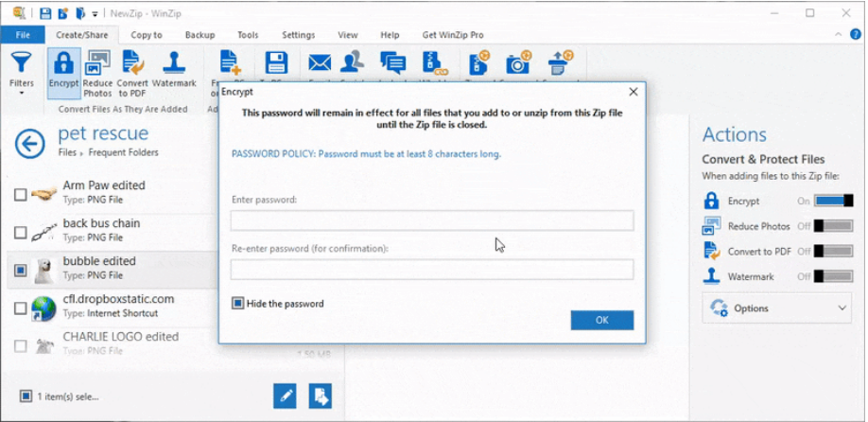The height and width of the screenshot is (422, 868).
Task: Expand the Options section in Actions
Action: tap(776, 308)
